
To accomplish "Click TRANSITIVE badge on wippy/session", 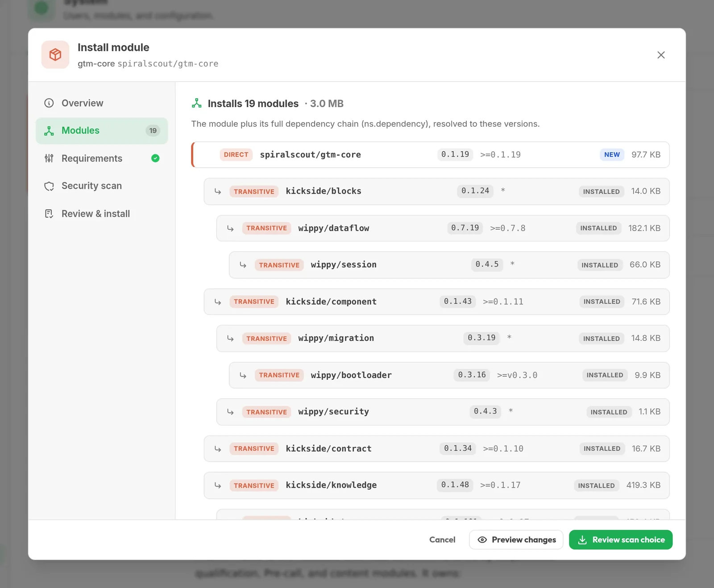I will click(x=279, y=265).
